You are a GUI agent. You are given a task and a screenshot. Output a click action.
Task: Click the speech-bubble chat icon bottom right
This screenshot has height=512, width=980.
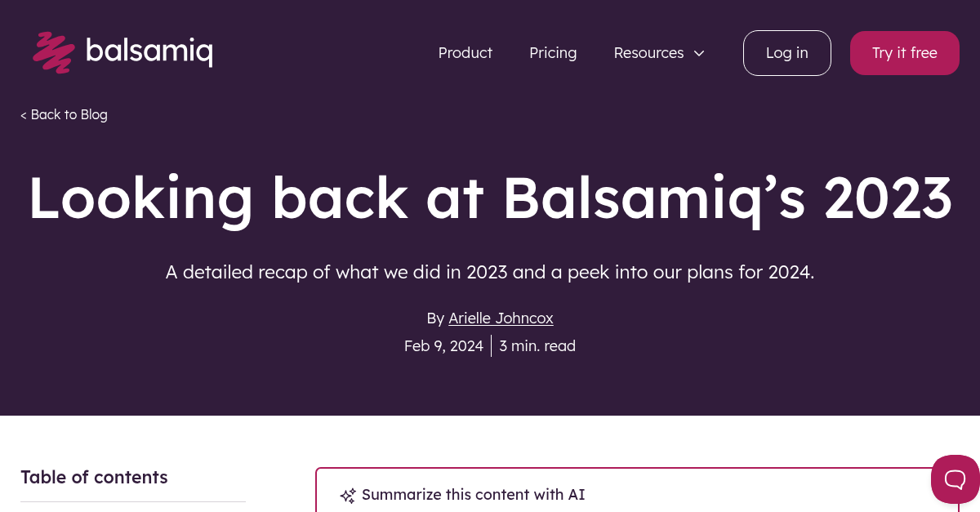click(x=955, y=479)
